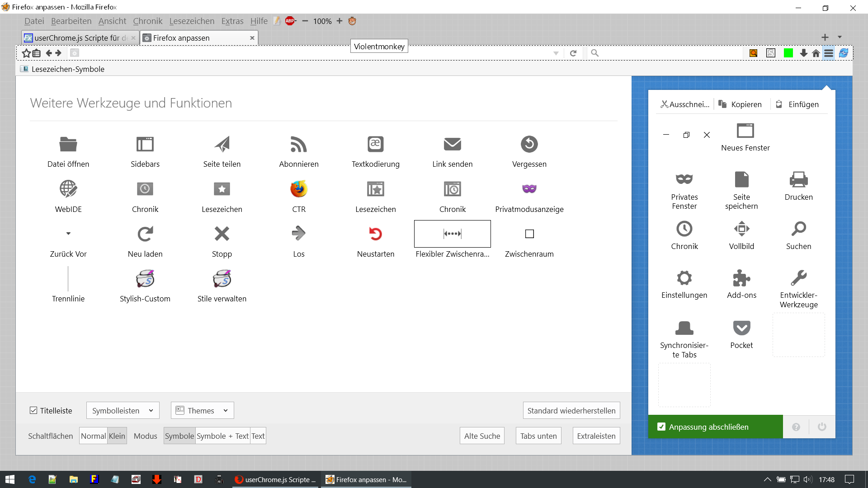The width and height of the screenshot is (868, 488).
Task: Select the Abonnieren RSS icon
Action: (x=298, y=145)
